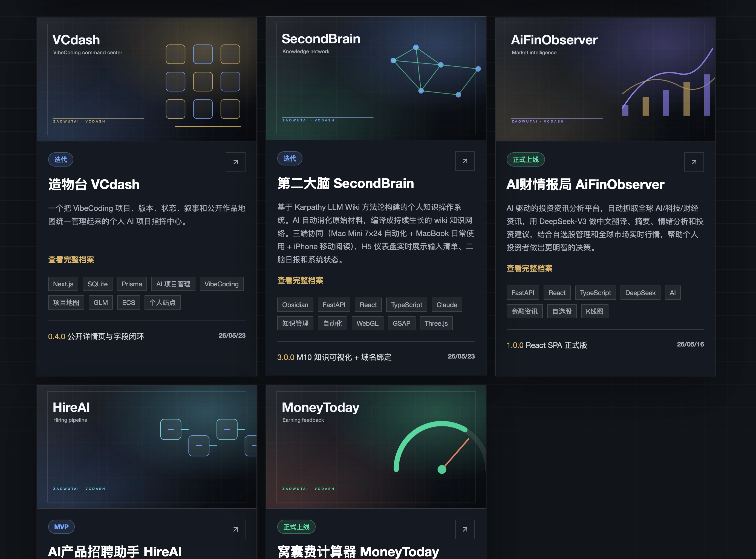Select the GSAP tag

pos(401,323)
